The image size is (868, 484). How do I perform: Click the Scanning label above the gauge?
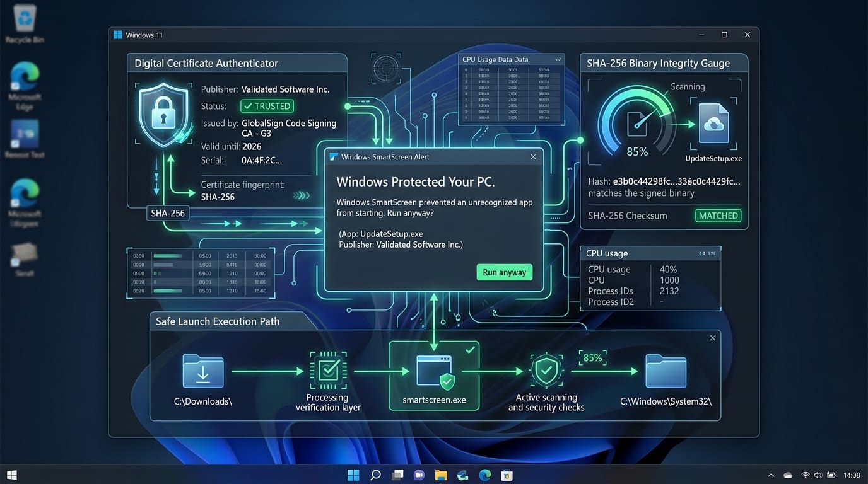point(688,87)
